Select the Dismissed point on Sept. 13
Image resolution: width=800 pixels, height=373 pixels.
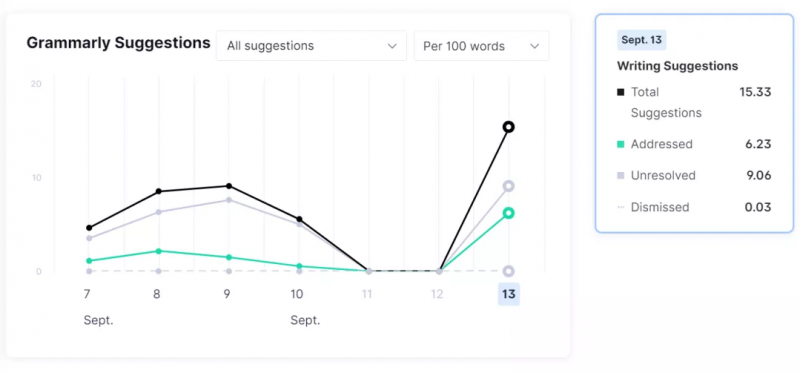point(508,271)
